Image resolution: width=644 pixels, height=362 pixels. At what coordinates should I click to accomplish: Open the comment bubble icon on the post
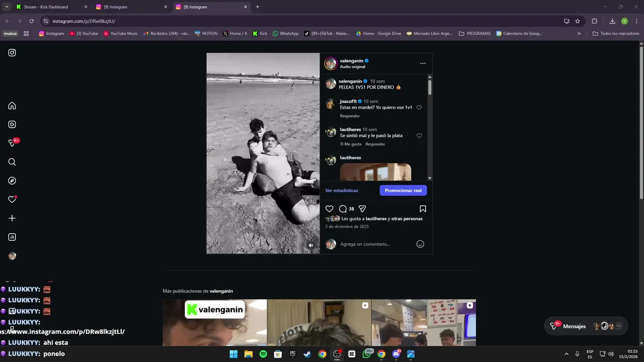(343, 209)
